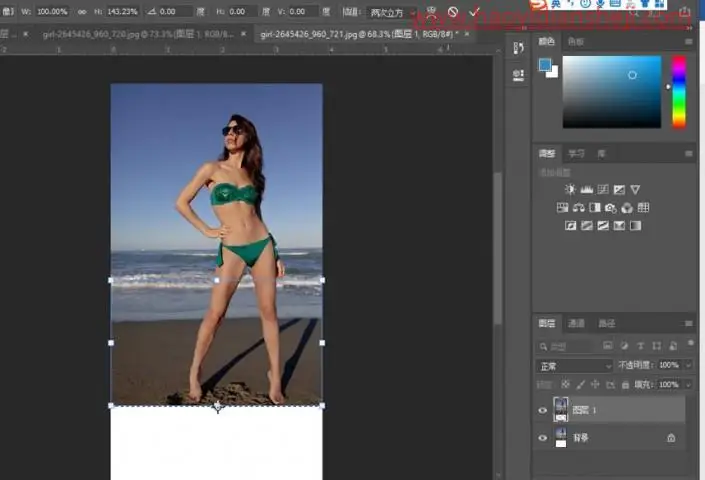Add a Hue/Saturation adjustment
705x480 pixels.
pyautogui.click(x=562, y=207)
